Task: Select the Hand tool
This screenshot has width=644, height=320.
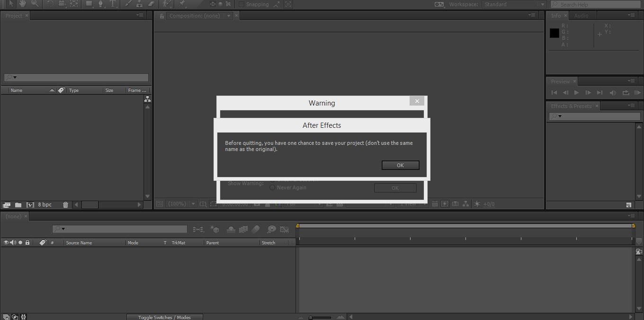Action: tap(23, 4)
